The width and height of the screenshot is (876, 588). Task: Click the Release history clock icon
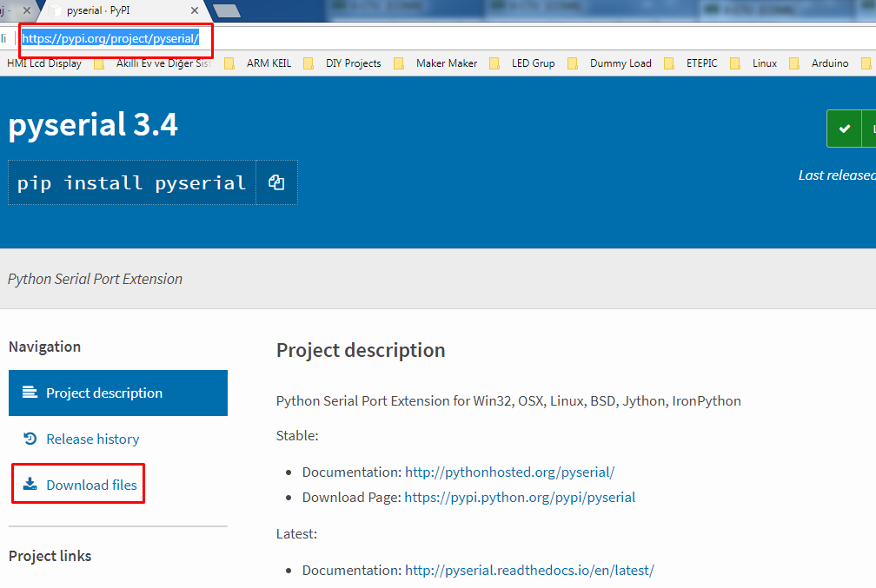[30, 439]
